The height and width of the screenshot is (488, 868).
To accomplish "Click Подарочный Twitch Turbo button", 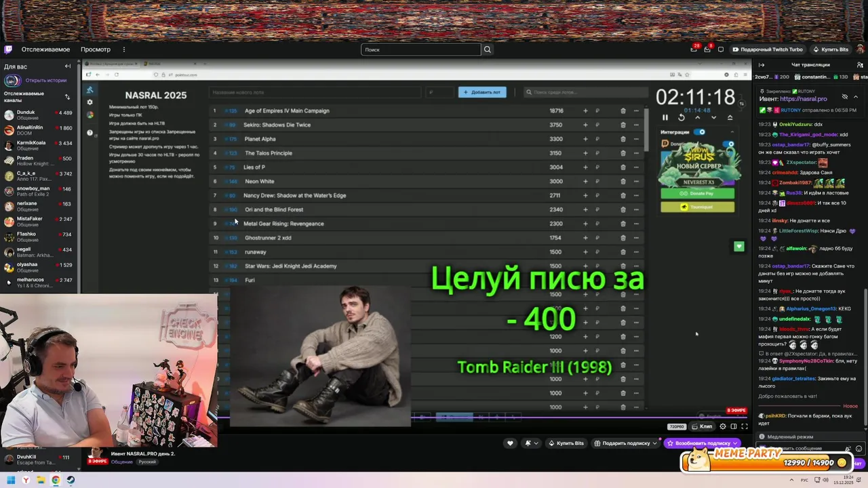I will tap(767, 49).
